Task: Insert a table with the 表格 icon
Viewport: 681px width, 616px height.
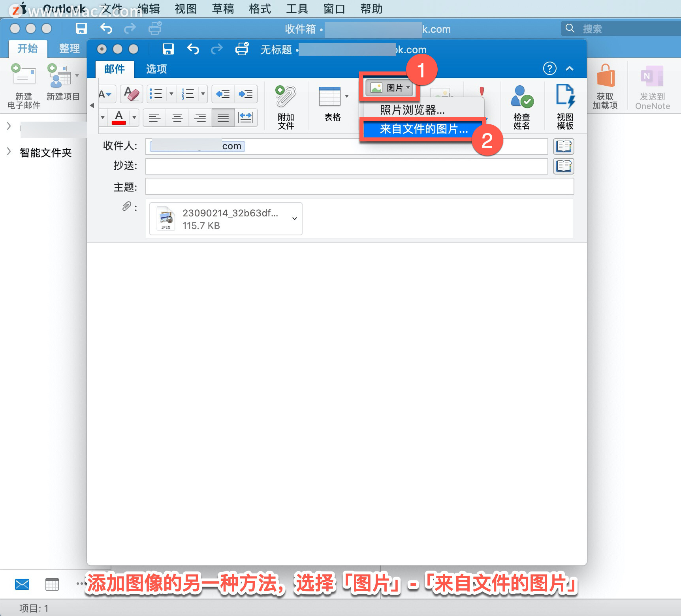Action: pyautogui.click(x=329, y=96)
